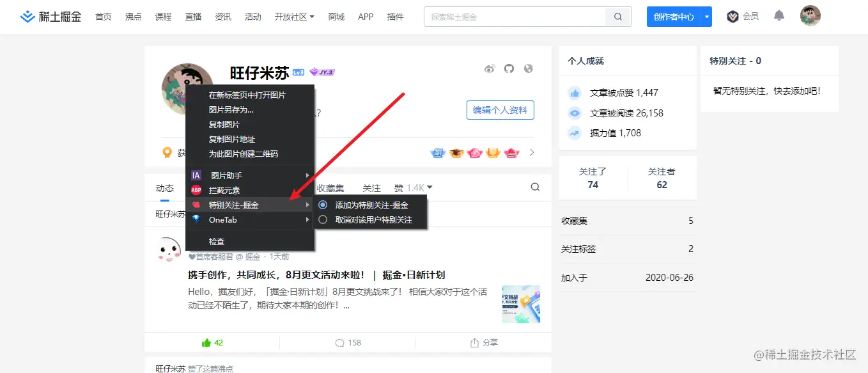This screenshot has width=868, height=373.
Task: Expand the OneTab submenu arrow
Action: 307,219
